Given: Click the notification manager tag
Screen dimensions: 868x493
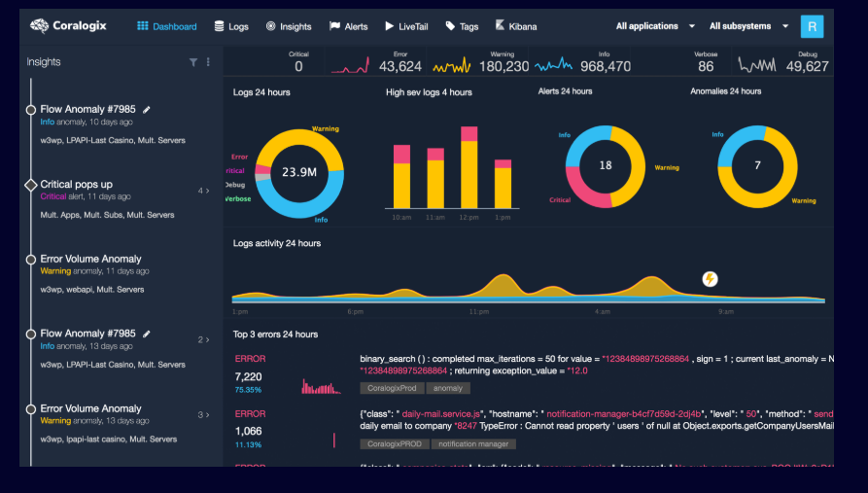Looking at the screenshot, I should point(473,444).
